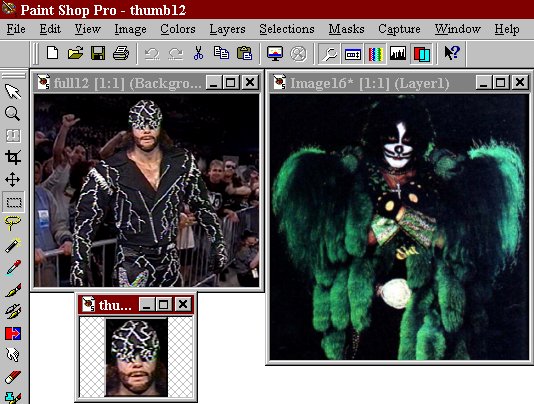
Task: Pick the Eraser tool
Action: [x=13, y=377]
